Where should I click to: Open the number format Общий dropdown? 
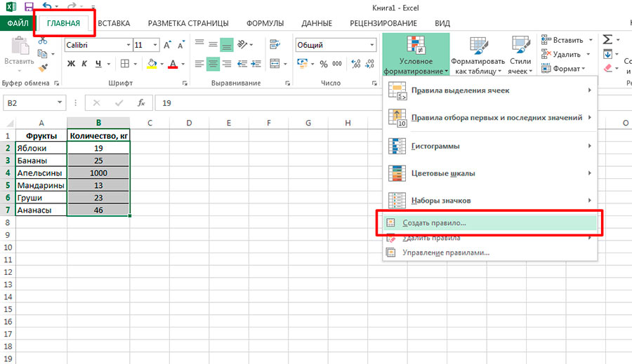pos(372,45)
